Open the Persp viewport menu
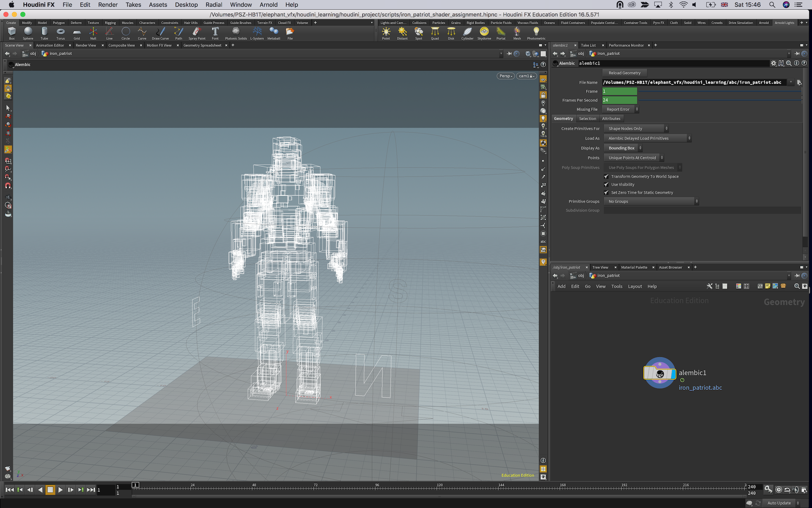812x508 pixels. tap(505, 76)
